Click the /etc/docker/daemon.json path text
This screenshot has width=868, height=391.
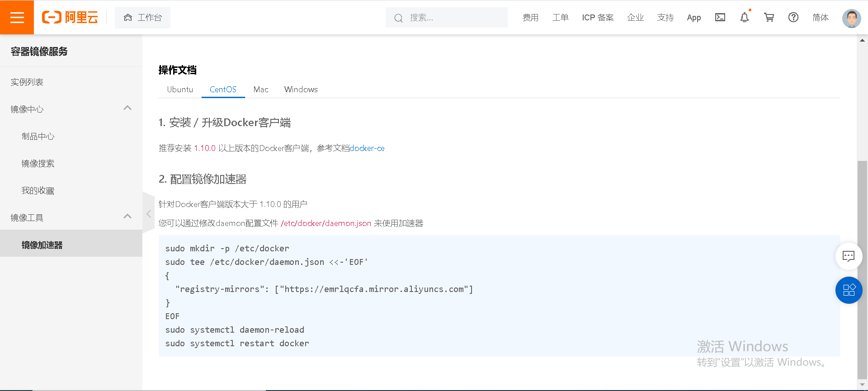tap(326, 223)
